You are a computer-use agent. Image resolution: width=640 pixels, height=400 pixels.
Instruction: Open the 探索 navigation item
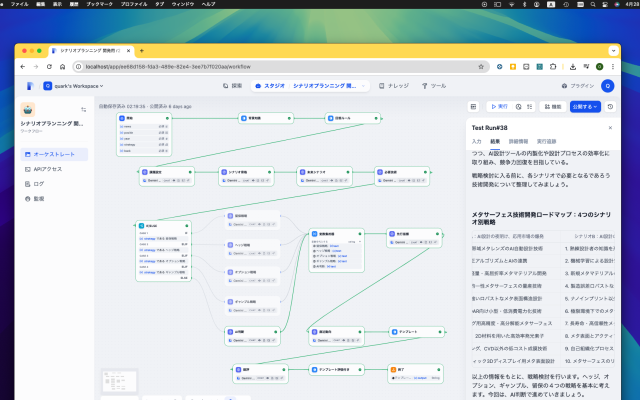point(232,86)
